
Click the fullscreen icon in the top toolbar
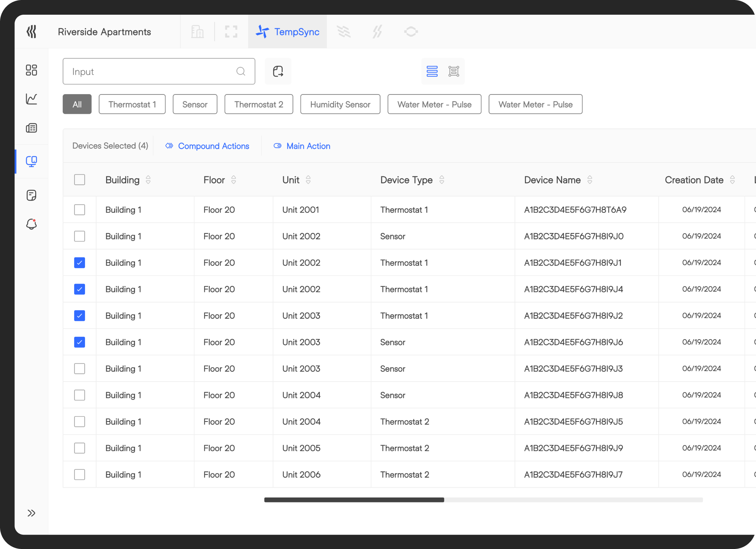pos(231,32)
